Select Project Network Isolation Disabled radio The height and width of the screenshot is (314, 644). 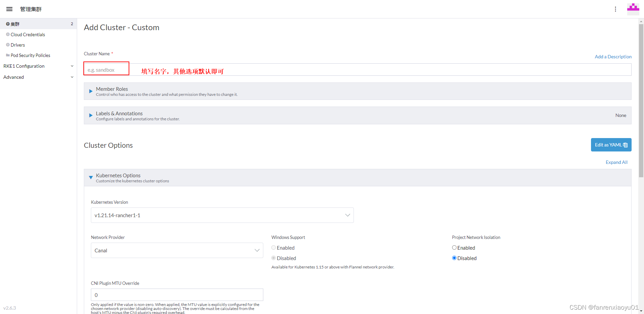(x=454, y=258)
